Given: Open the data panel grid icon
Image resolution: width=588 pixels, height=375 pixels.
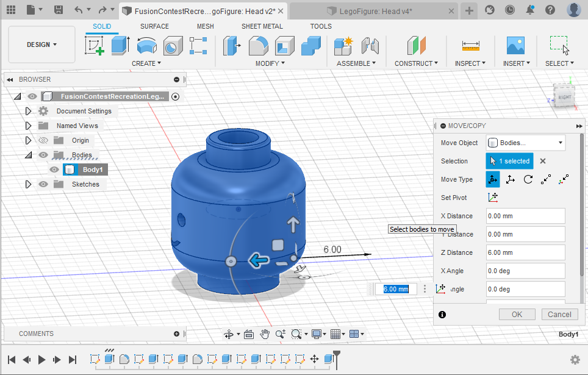Looking at the screenshot, I should 11,10.
